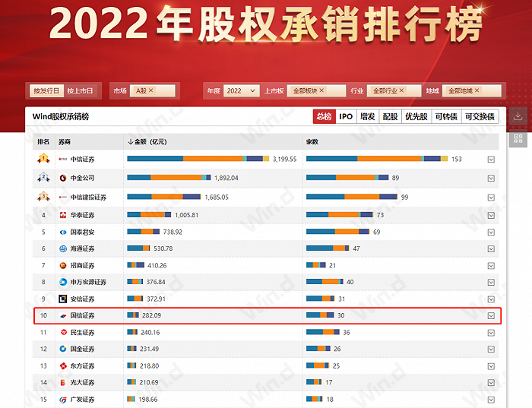Click the 上市板 filter input field
This screenshot has width=532, height=408.
316,90
